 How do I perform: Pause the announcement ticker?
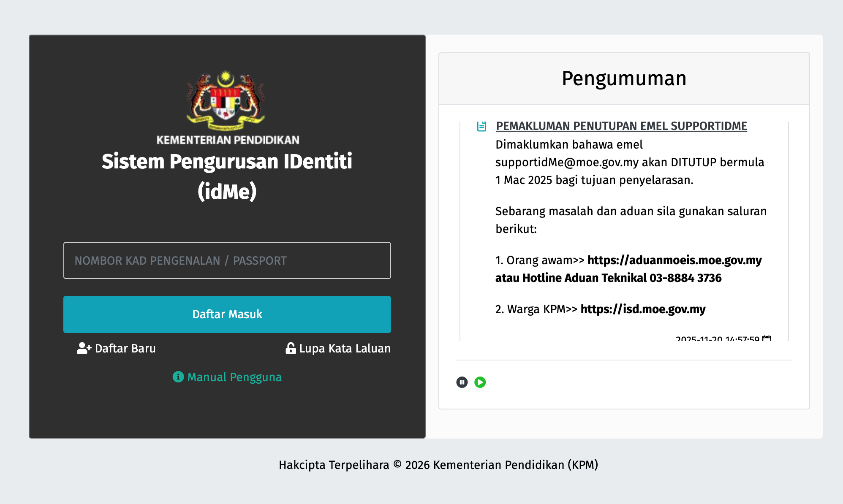(462, 382)
